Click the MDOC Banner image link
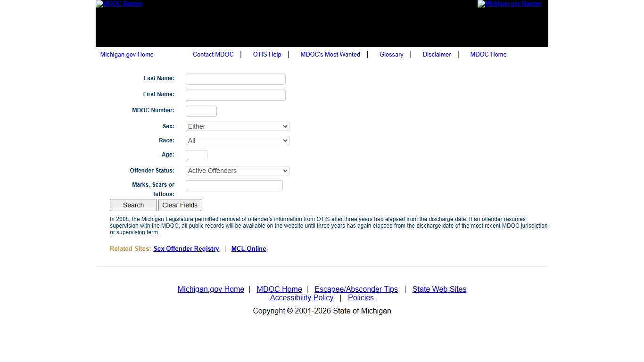This screenshot has width=644, height=362. pos(119,4)
